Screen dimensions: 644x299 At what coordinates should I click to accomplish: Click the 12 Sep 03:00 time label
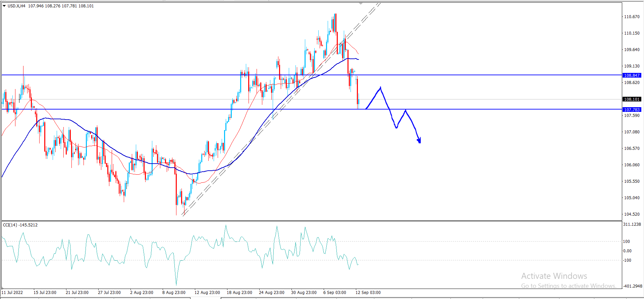coord(368,293)
